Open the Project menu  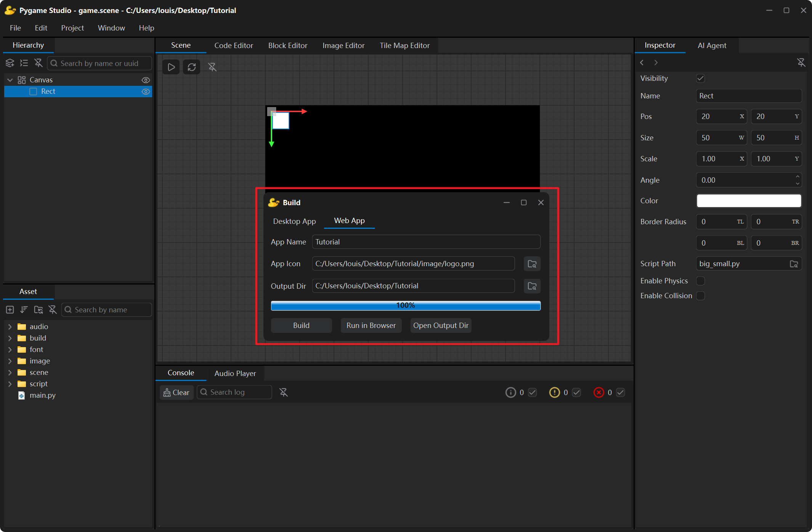[x=72, y=28]
